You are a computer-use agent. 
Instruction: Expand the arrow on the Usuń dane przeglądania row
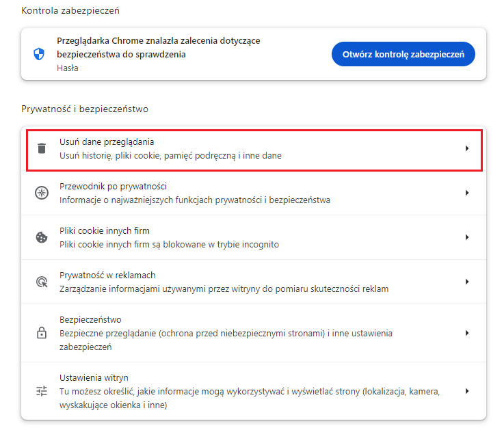[x=467, y=148]
